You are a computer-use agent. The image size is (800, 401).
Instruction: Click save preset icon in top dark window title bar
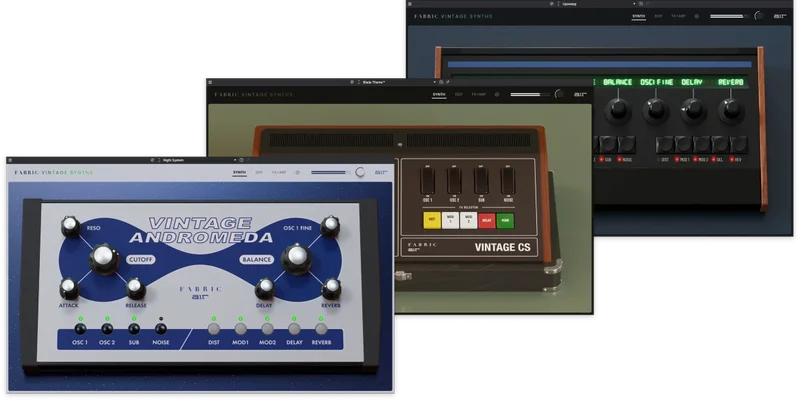pos(641,4)
